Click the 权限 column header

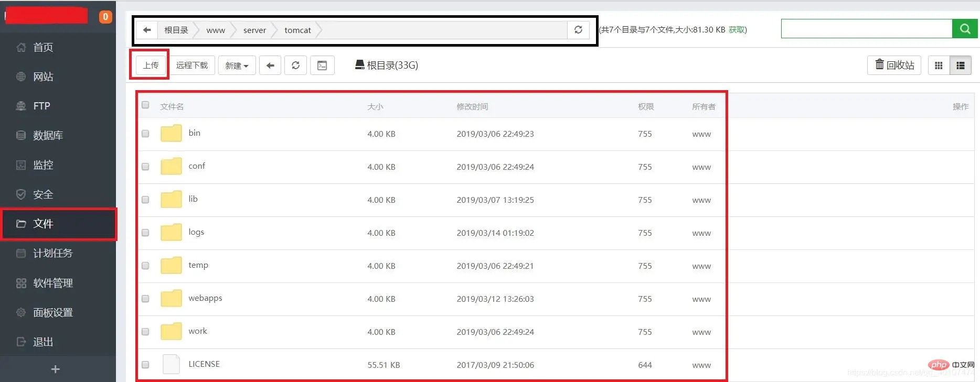[x=646, y=106]
